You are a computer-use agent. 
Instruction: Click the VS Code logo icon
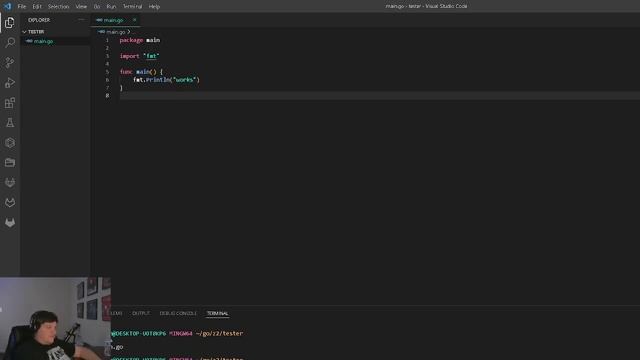pyautogui.click(x=7, y=6)
